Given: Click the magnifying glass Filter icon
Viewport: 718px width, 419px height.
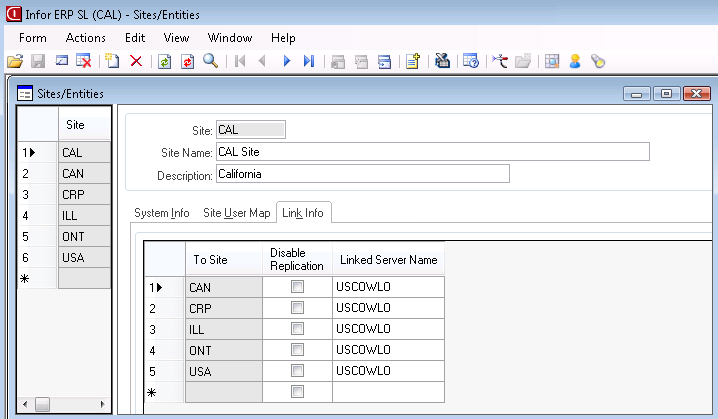Looking at the screenshot, I should [211, 61].
